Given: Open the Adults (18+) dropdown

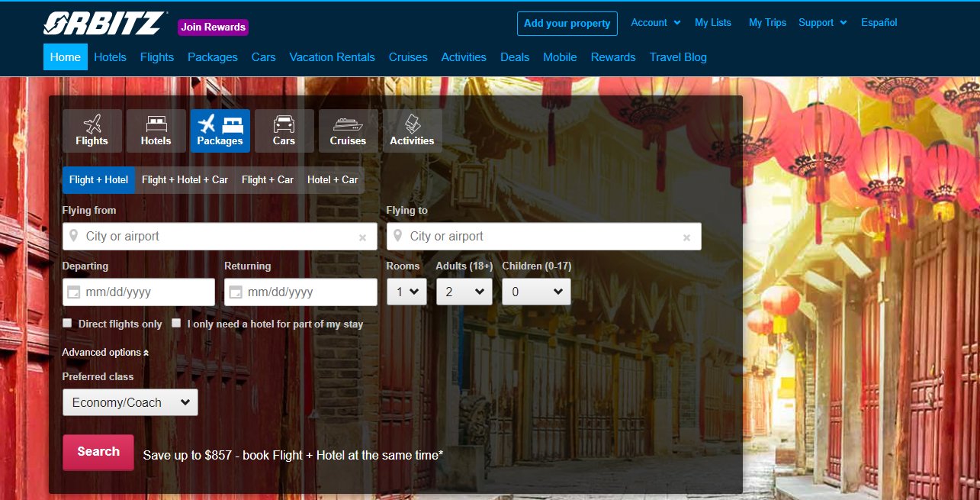Looking at the screenshot, I should pyautogui.click(x=464, y=291).
